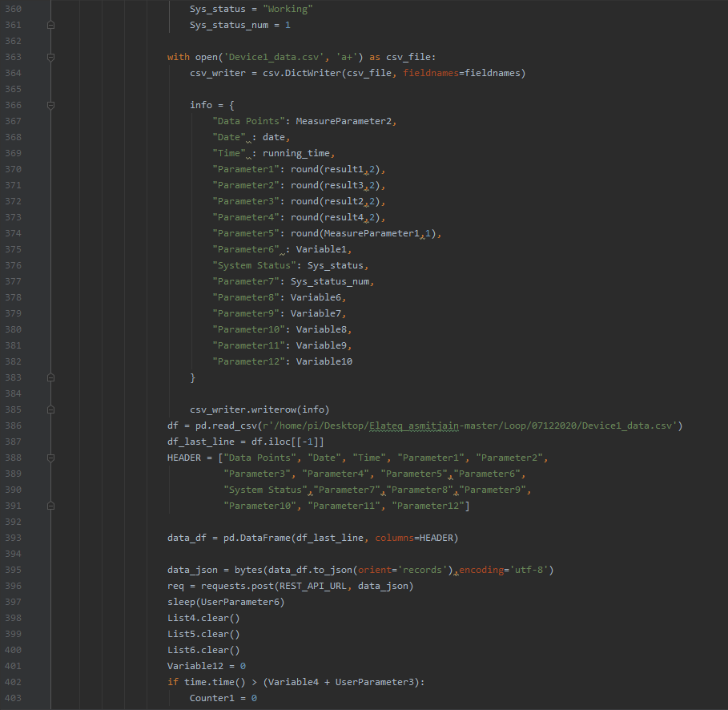Collapse the info dictionary fold marker at line 366
The height and width of the screenshot is (710, 728).
coord(51,106)
